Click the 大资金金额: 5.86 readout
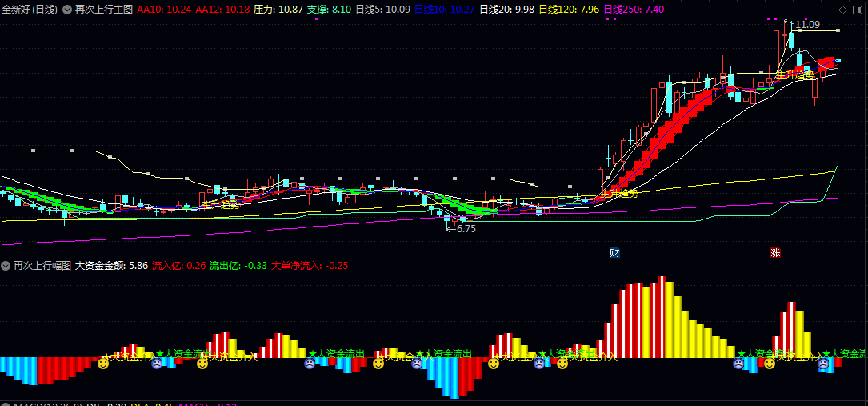This screenshot has height=406, width=868. point(111,265)
